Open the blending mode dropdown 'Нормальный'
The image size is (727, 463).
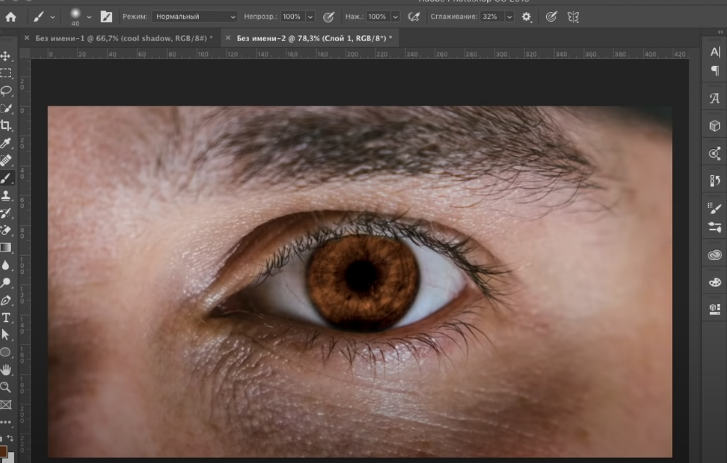pos(194,17)
